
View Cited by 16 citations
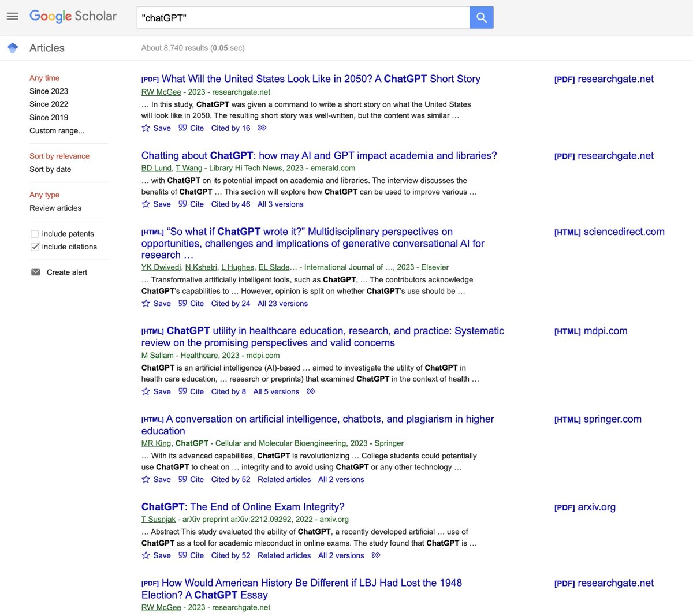(231, 128)
